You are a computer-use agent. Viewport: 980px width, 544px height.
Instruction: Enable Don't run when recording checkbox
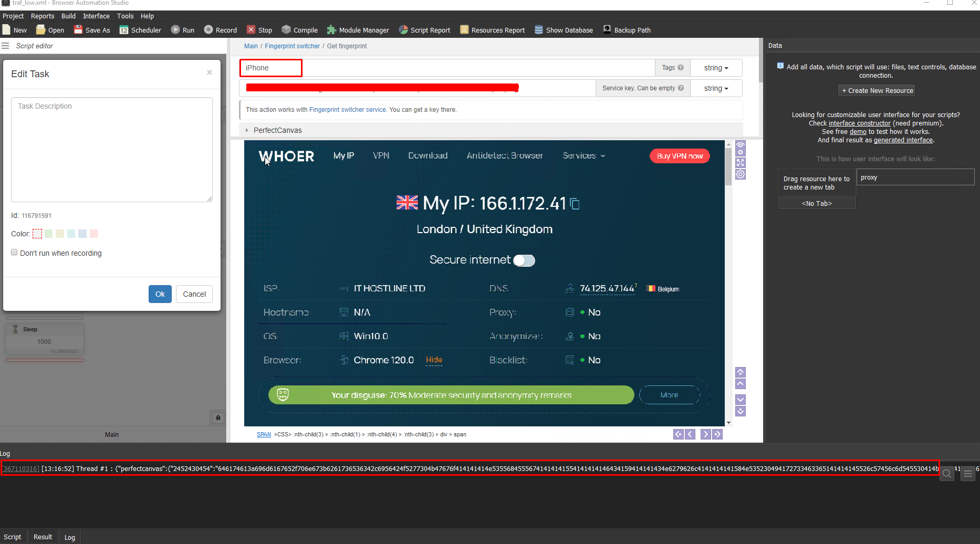(x=15, y=253)
